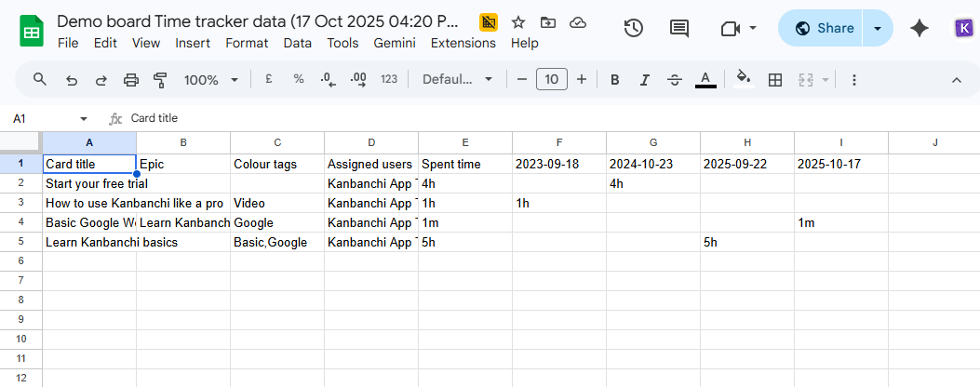Open the Extensions menu
Screen dimensions: 980x387
pos(463,43)
